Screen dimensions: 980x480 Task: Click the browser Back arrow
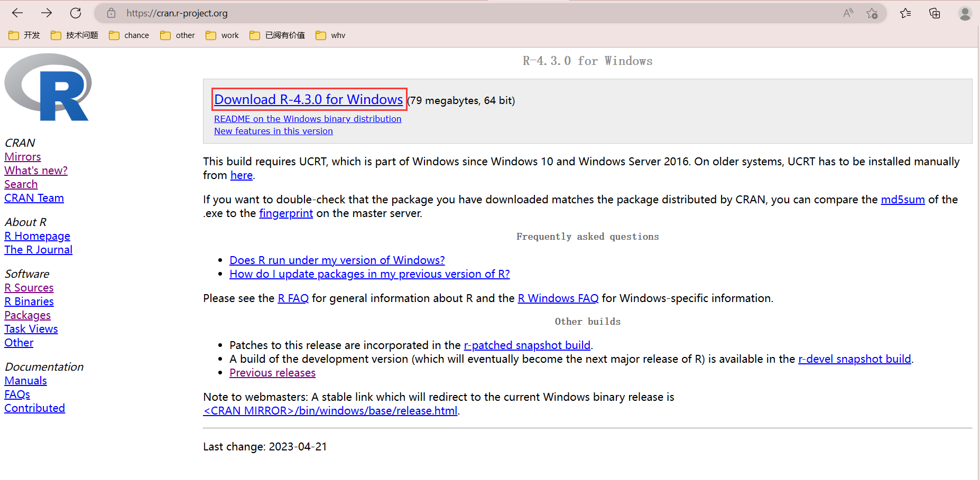click(17, 13)
